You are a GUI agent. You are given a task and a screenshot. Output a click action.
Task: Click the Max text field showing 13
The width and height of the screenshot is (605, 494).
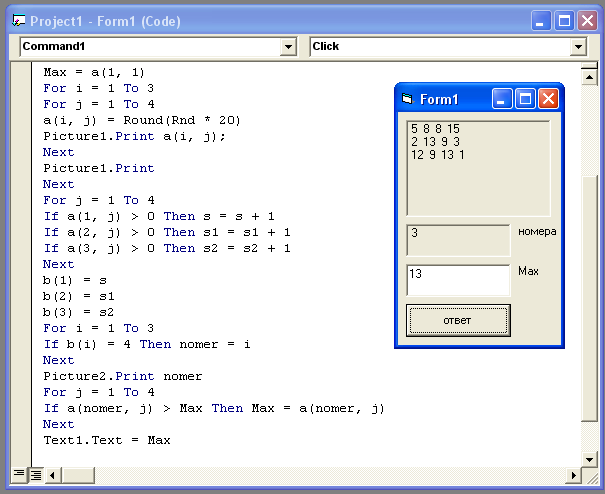tap(458, 280)
